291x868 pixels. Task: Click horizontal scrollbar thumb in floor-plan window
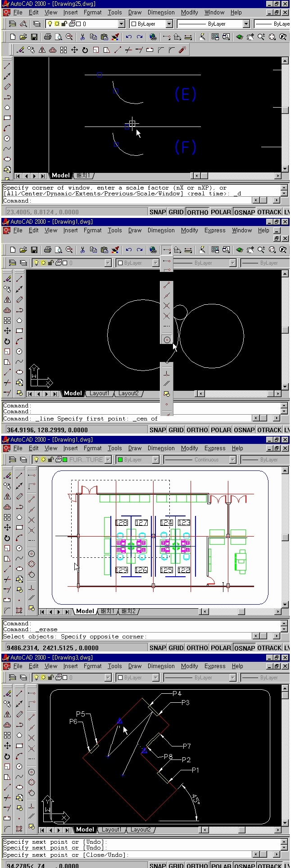pos(241,612)
